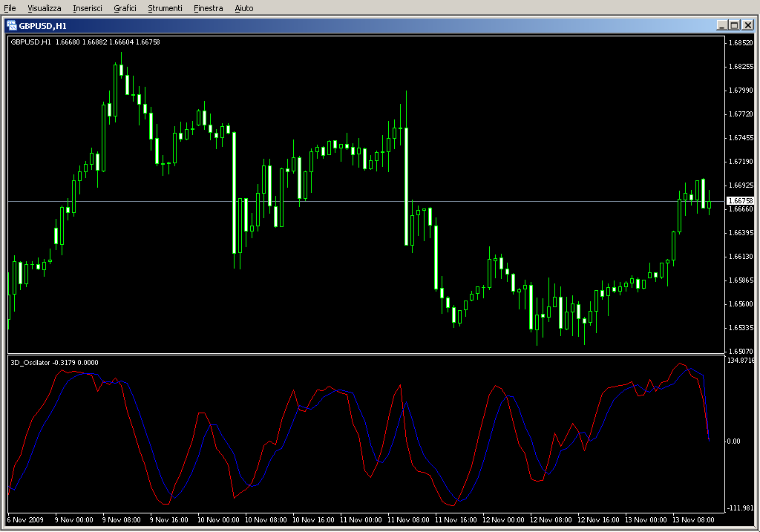Click the 9 Nov 08:00 time label

[x=121, y=519]
